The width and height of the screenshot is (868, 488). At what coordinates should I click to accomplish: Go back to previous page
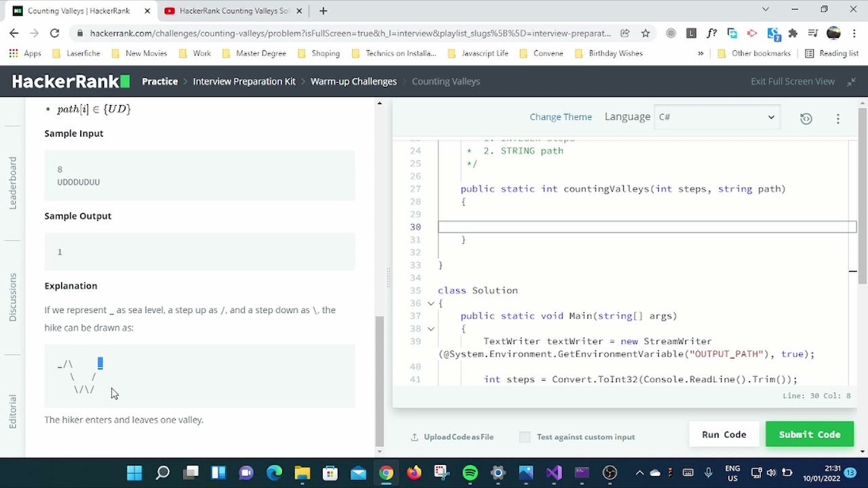[14, 33]
